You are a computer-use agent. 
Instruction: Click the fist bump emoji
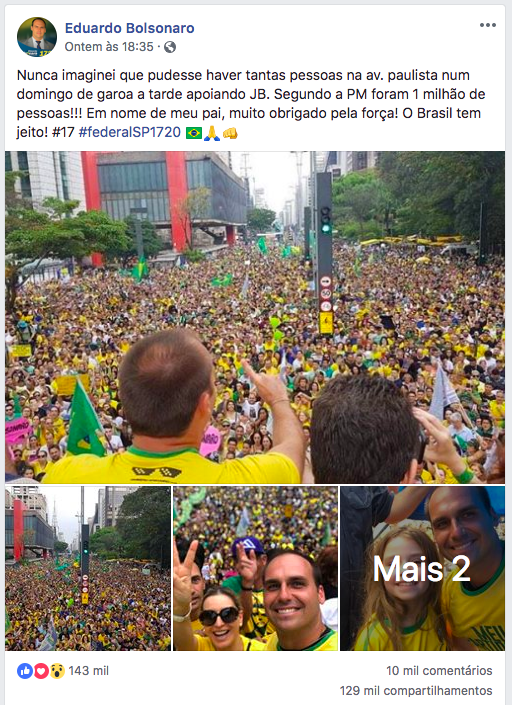click(x=230, y=133)
